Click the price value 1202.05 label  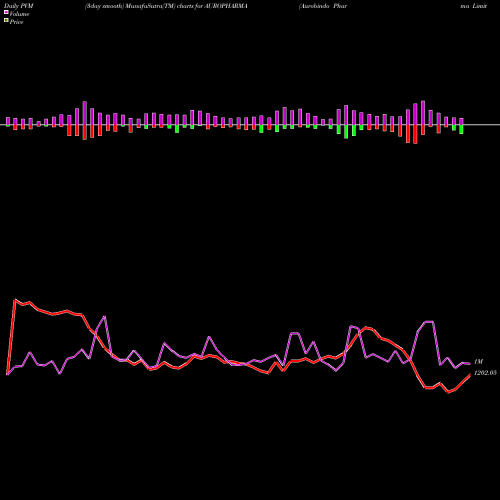click(x=485, y=373)
